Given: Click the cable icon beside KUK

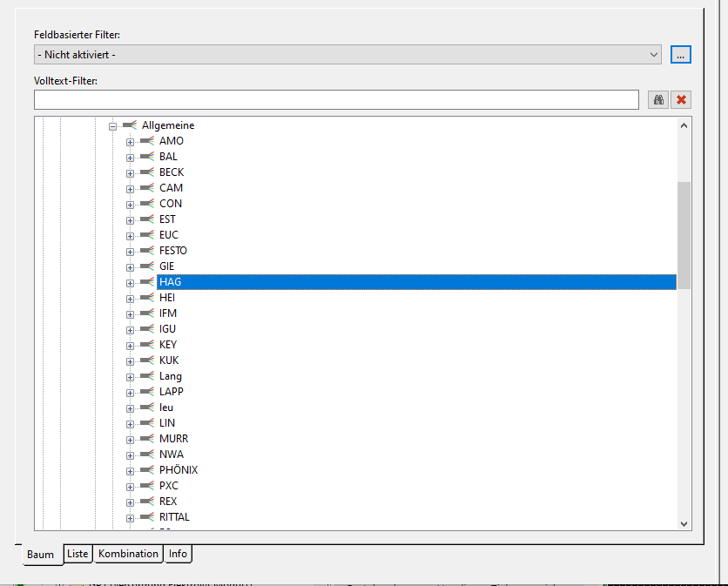Looking at the screenshot, I should click(x=147, y=360).
